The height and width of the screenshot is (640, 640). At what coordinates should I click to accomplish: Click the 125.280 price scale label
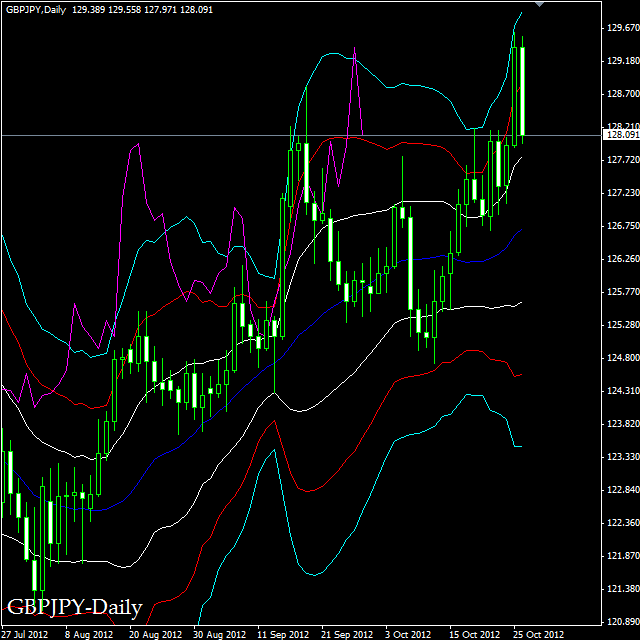(623, 325)
